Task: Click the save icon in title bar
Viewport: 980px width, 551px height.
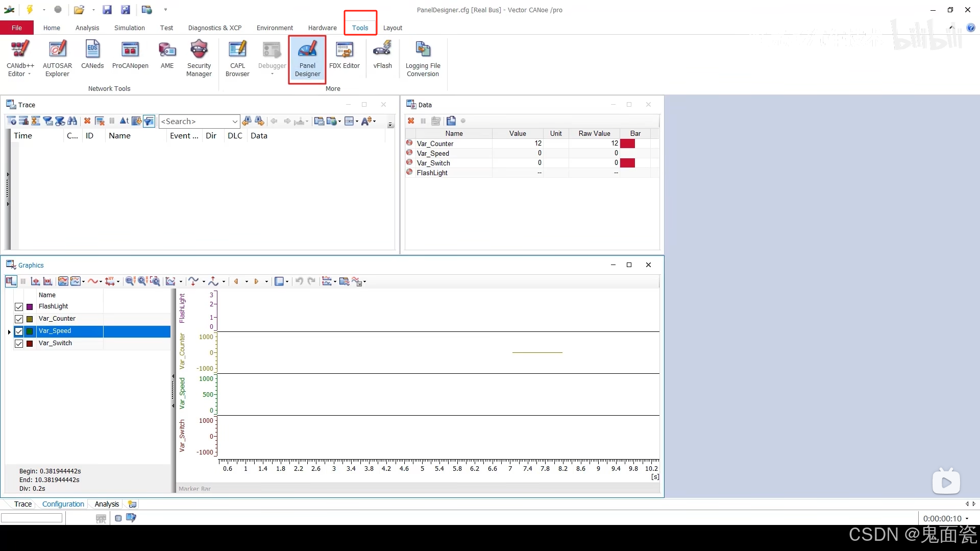Action: [x=107, y=9]
